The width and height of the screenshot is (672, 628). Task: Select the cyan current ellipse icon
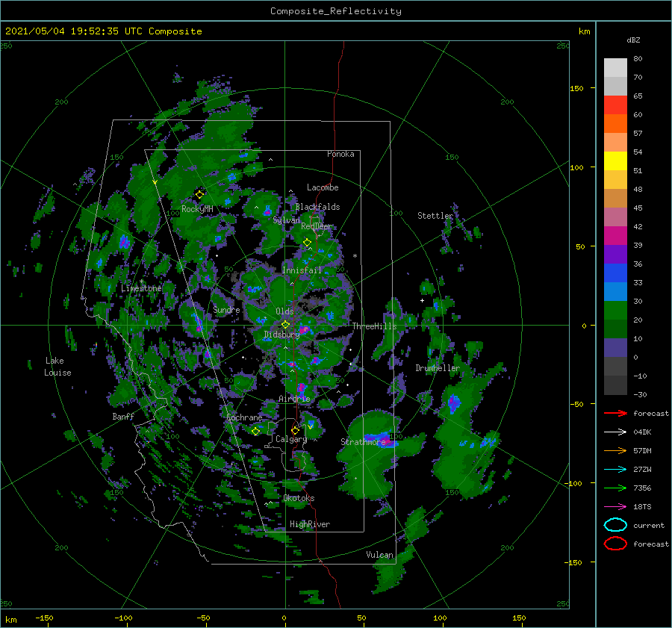615,525
